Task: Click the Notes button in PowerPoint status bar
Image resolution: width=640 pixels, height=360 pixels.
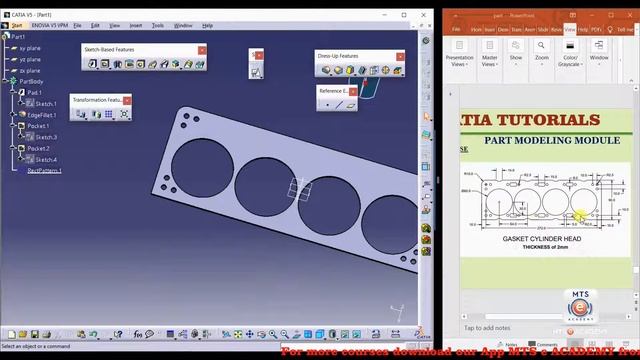Action: pyautogui.click(x=507, y=344)
